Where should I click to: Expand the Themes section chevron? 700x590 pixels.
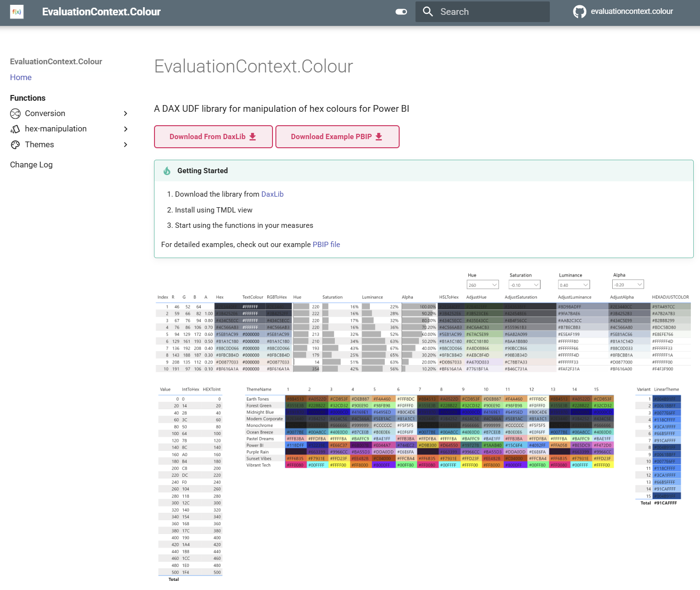(126, 145)
